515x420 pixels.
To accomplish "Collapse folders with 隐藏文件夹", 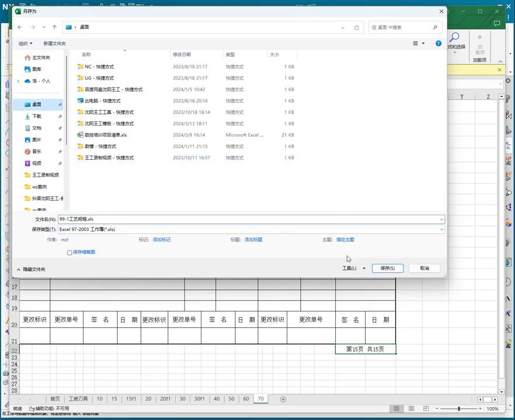I will tap(31, 269).
